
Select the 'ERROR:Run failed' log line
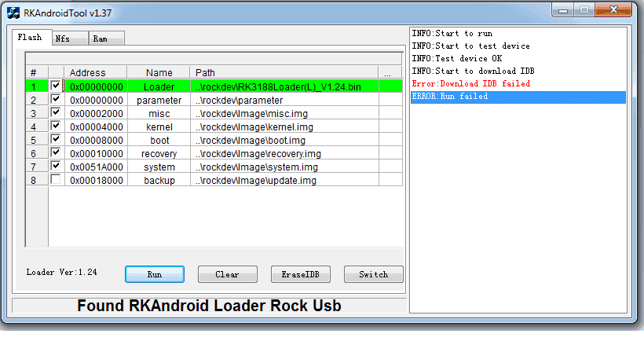click(518, 96)
